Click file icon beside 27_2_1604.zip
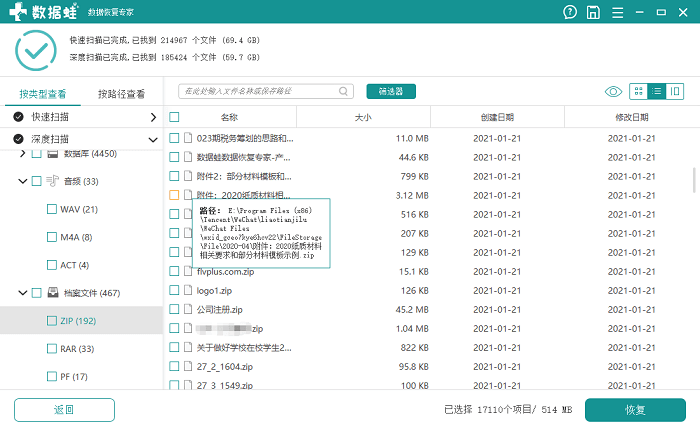Image resolution: width=700 pixels, height=437 pixels. [x=188, y=366]
